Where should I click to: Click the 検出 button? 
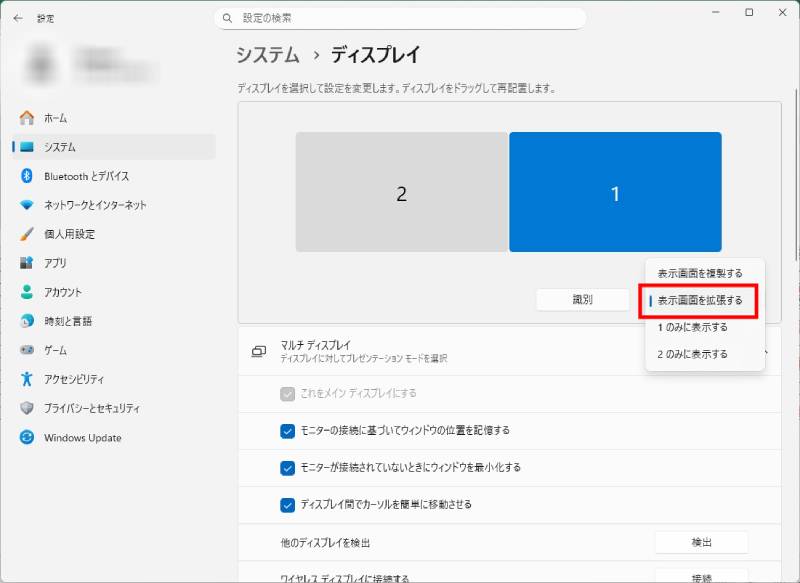701,542
